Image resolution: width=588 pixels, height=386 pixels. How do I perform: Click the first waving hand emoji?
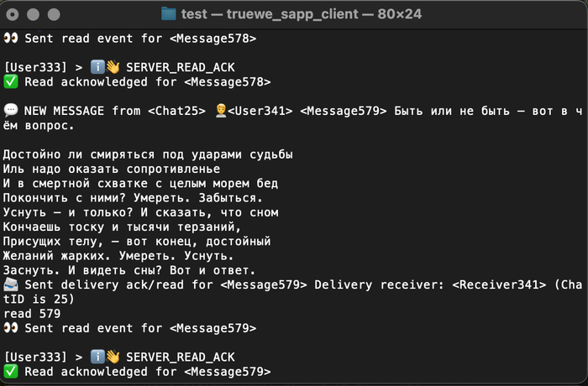tap(113, 67)
